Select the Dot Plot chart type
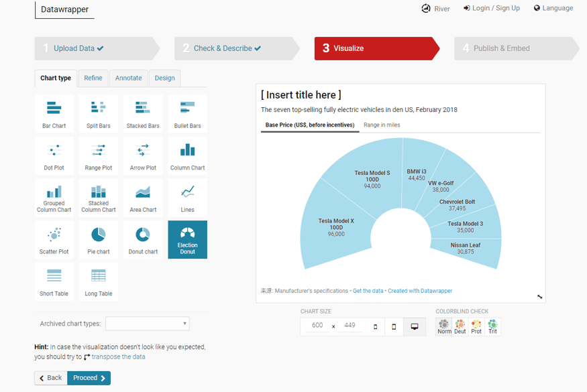 coord(54,155)
